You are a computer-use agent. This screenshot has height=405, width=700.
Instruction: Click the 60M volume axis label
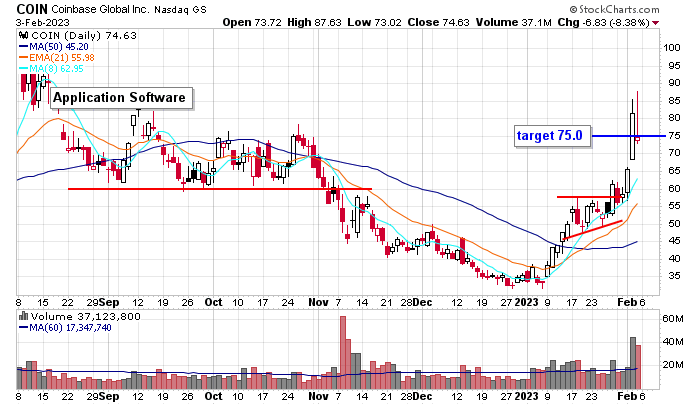[673, 319]
